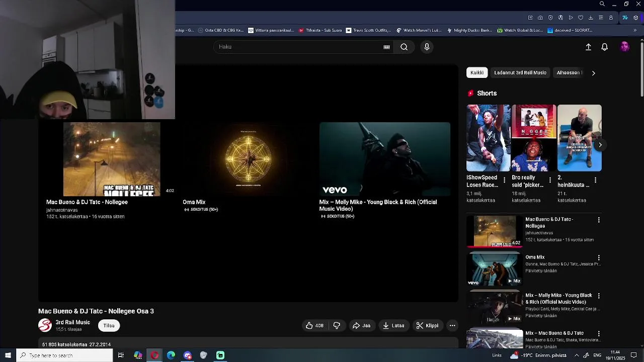Open sidebar Oma Mix thumbnail
Screen dimensions: 644x362
pyautogui.click(x=495, y=269)
